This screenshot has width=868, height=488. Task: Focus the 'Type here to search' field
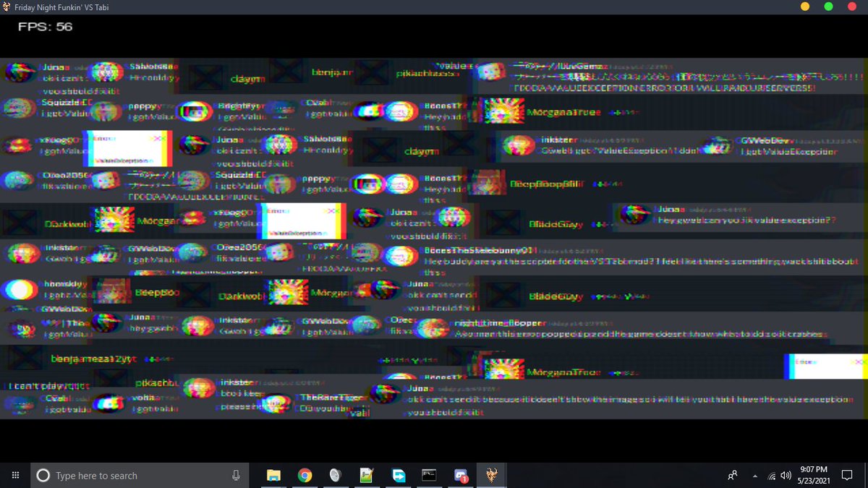[140, 475]
